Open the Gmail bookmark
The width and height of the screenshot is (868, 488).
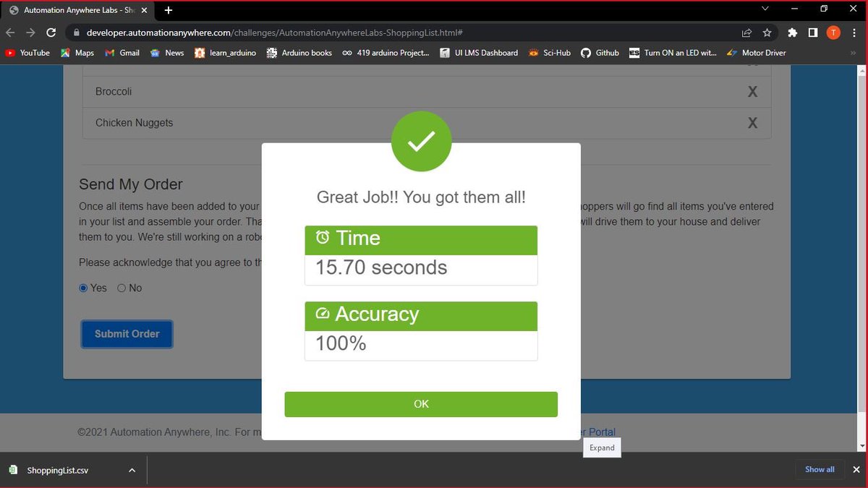click(x=122, y=53)
